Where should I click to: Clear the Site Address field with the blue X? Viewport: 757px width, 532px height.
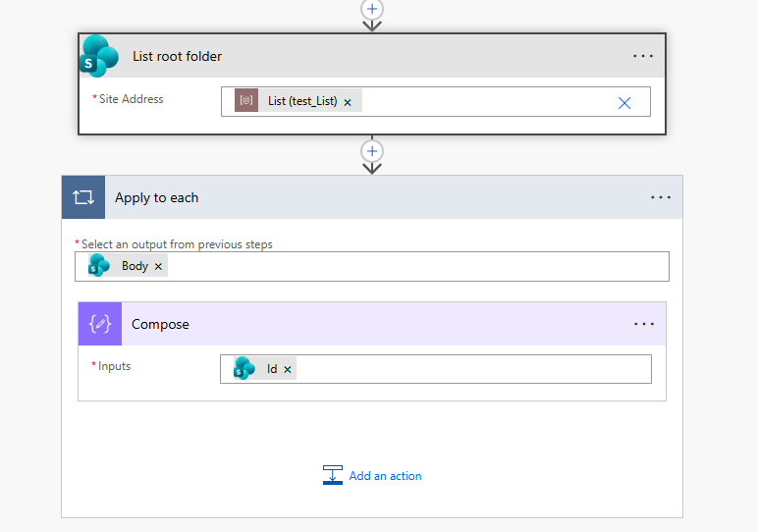click(624, 102)
